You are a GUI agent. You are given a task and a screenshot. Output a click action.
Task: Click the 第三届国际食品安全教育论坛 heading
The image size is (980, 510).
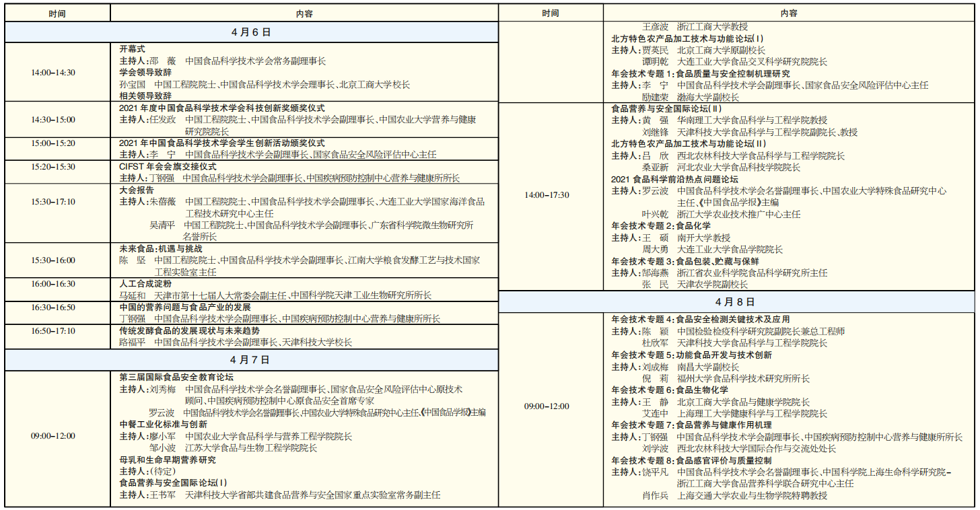point(176,377)
